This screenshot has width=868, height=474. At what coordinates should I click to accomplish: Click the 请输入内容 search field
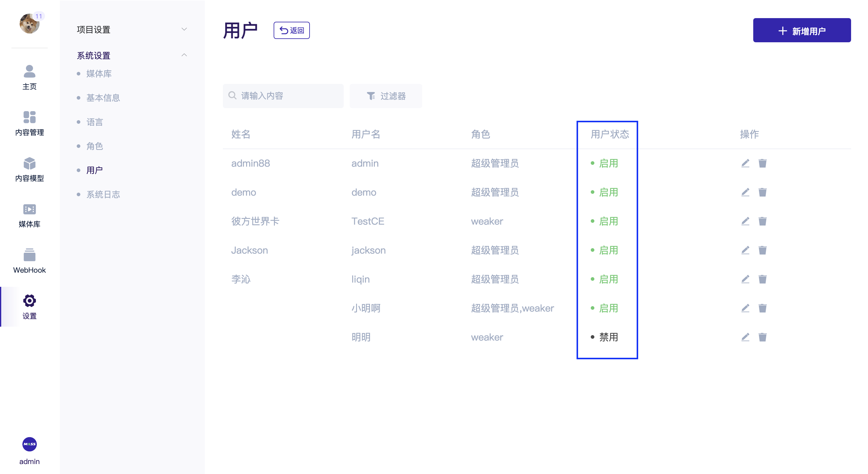click(283, 96)
